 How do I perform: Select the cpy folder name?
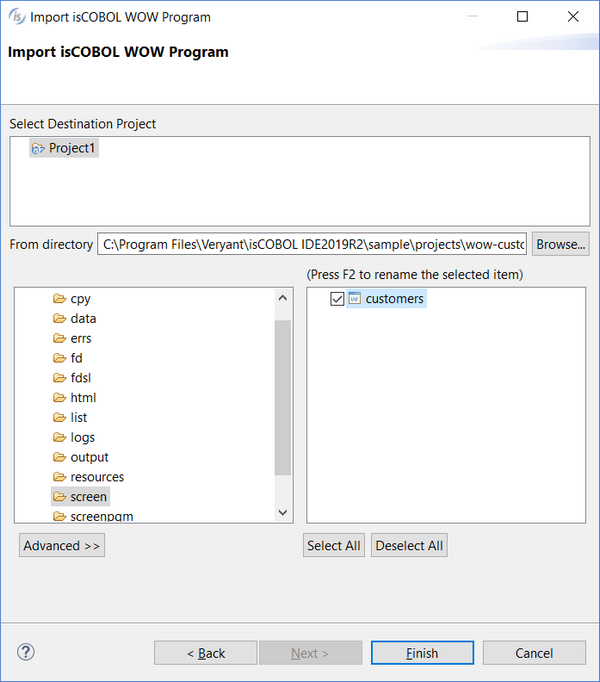[80, 299]
